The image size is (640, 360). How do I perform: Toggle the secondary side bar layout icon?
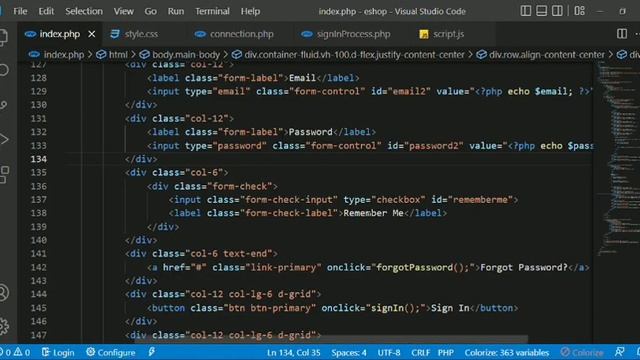point(557,11)
